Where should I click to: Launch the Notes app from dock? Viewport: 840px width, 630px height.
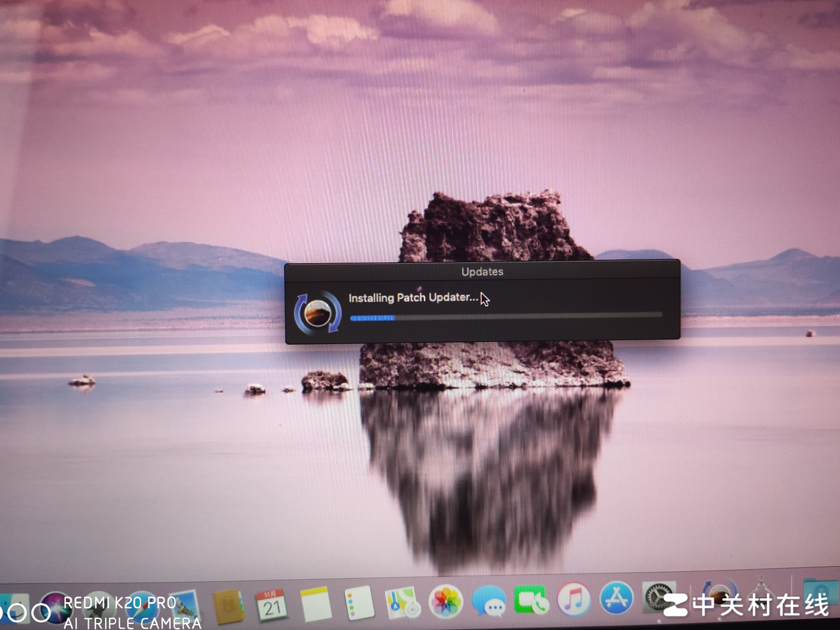click(x=316, y=603)
